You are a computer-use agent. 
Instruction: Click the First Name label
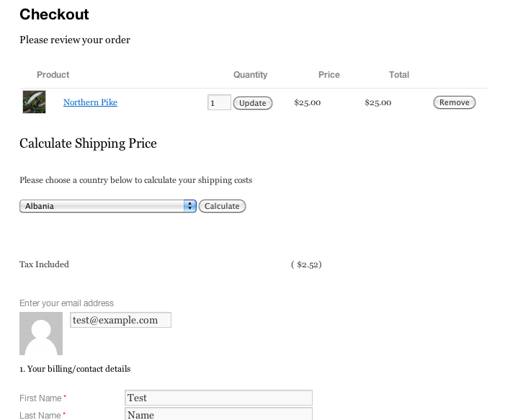click(40, 398)
